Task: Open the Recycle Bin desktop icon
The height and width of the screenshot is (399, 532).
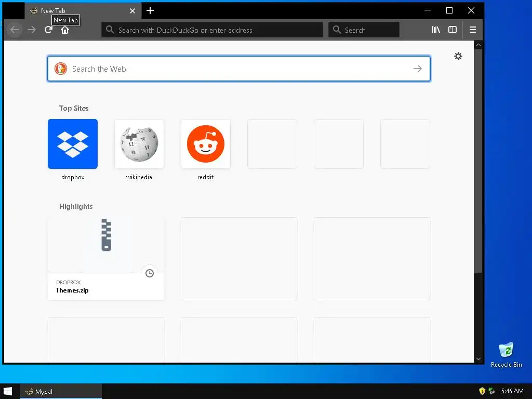Action: point(506,355)
